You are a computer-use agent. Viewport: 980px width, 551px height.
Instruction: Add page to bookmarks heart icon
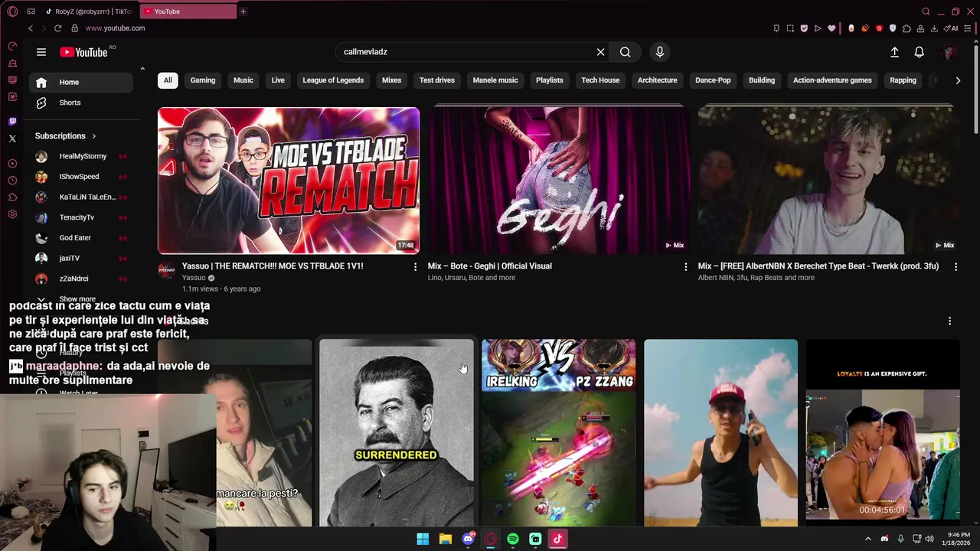click(x=831, y=28)
